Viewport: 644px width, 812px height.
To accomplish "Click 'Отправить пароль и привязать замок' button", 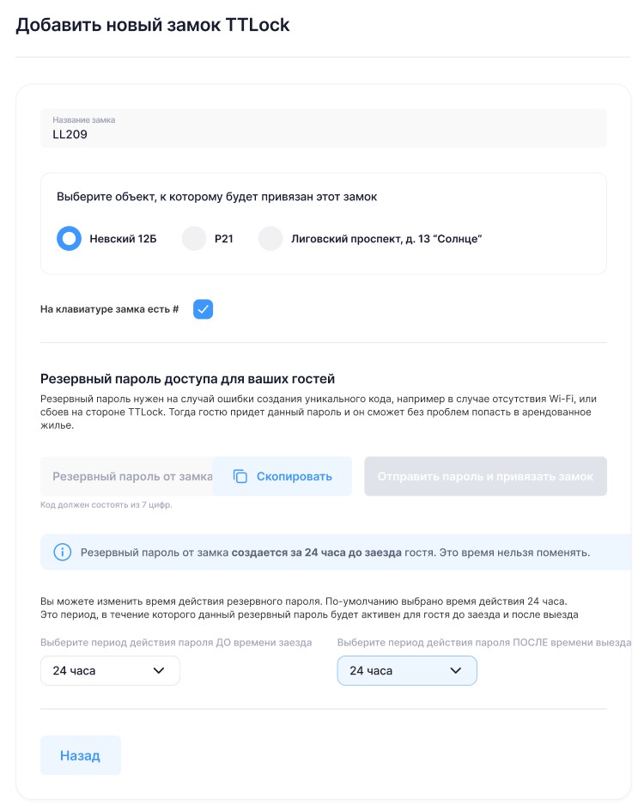I will point(485,477).
